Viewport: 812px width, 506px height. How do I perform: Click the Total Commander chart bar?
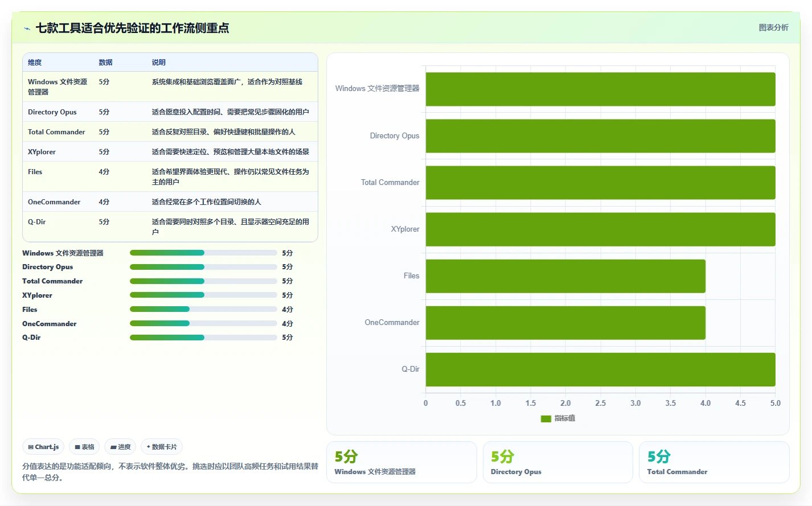pos(600,183)
